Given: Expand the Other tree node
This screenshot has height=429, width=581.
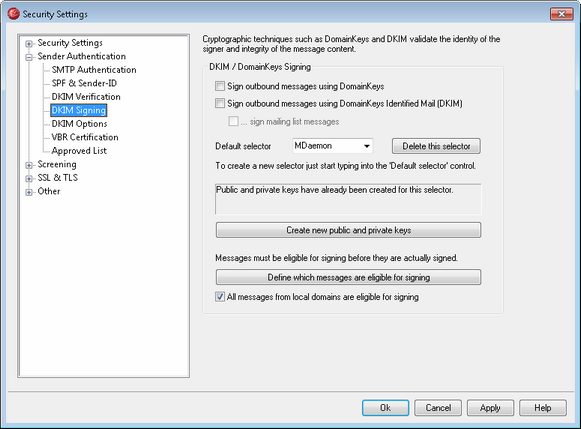Looking at the screenshot, I should point(29,192).
